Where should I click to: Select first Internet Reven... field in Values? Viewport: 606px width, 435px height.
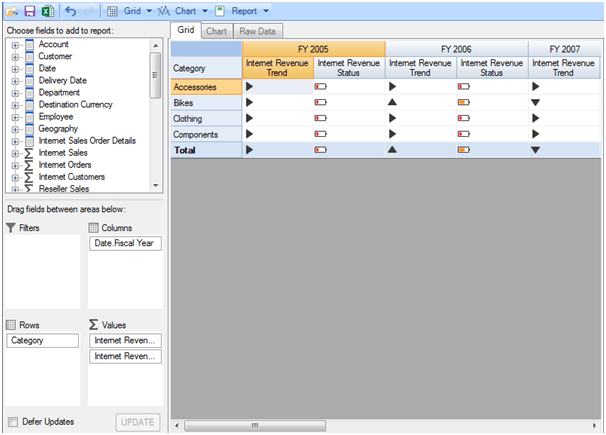tap(125, 341)
